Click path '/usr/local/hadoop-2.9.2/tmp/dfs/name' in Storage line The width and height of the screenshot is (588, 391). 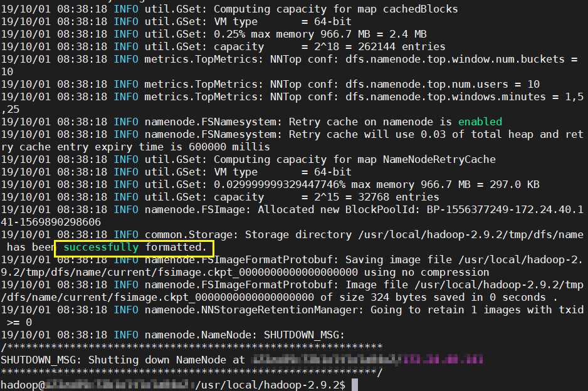tap(471, 235)
